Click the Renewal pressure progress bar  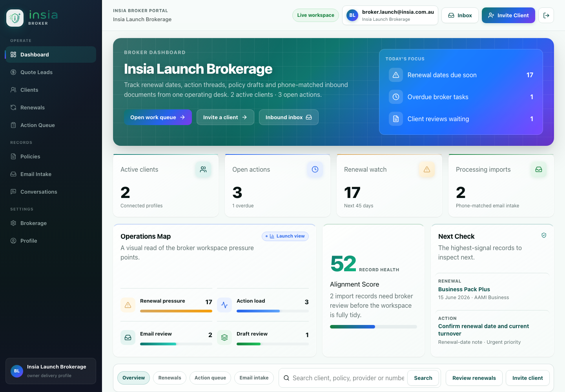pyautogui.click(x=176, y=311)
